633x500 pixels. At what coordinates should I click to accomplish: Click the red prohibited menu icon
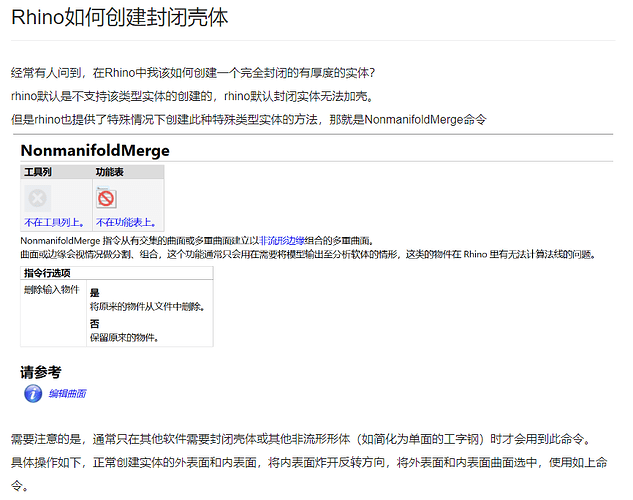click(x=106, y=199)
